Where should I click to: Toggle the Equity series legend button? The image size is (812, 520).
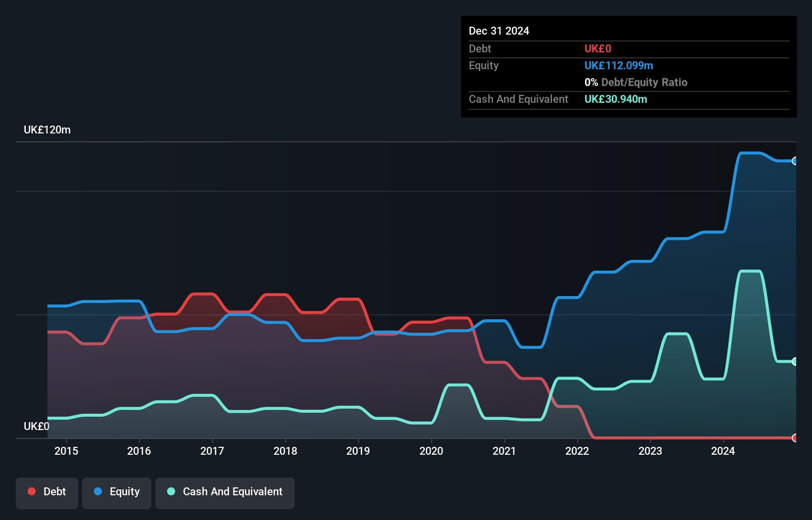[x=117, y=493]
